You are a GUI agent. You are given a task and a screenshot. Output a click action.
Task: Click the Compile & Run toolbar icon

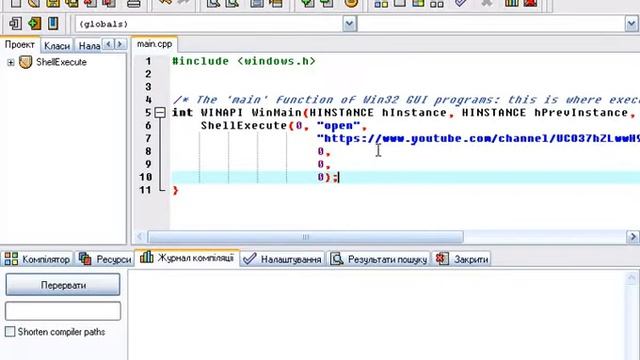tap(418, 4)
